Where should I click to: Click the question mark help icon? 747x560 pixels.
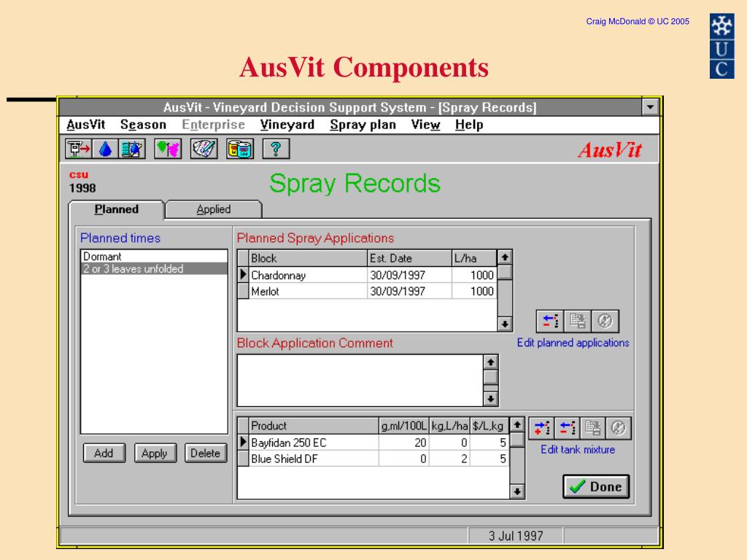(276, 149)
